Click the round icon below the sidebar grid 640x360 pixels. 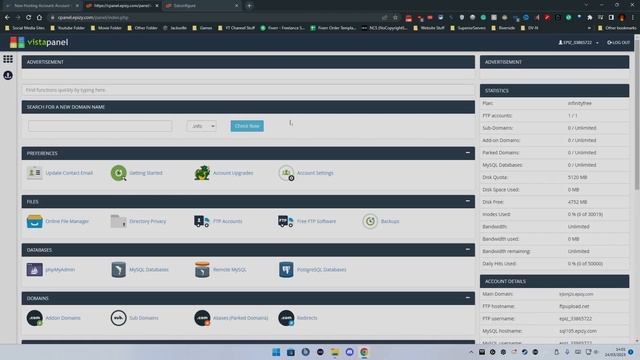pyautogui.click(x=8, y=76)
